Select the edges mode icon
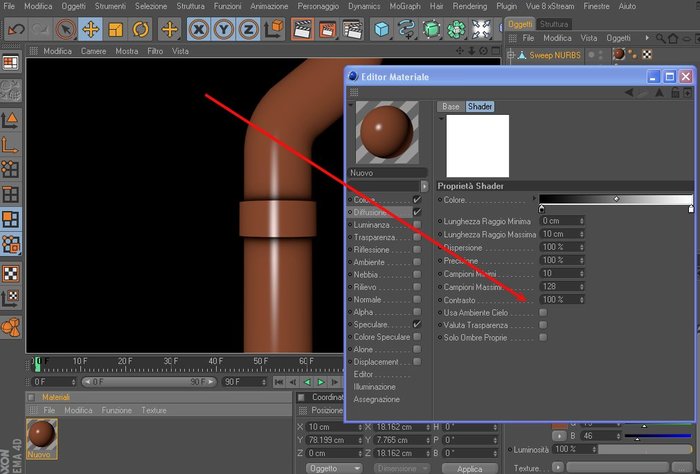Image resolution: width=700 pixels, height=474 pixels. (x=11, y=194)
